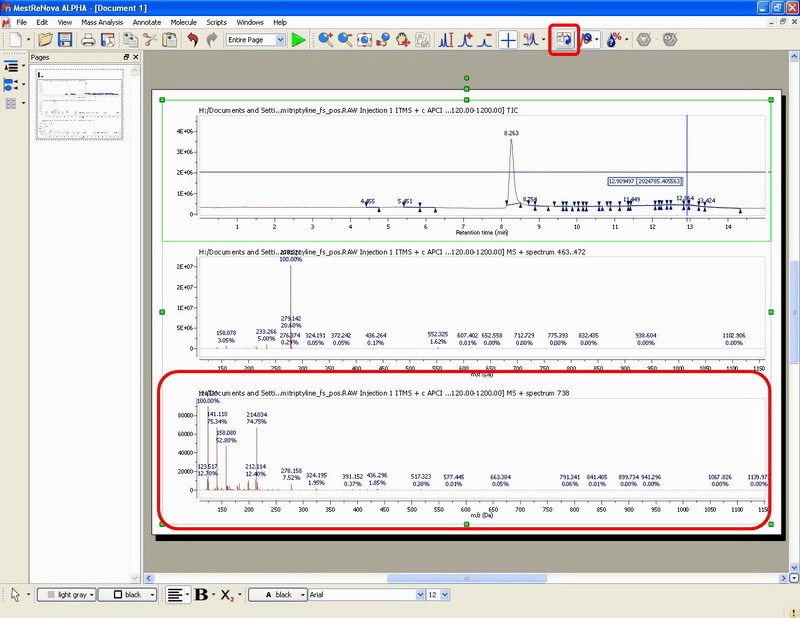Click the Open folder icon
Image resolution: width=800 pixels, height=618 pixels.
pos(46,40)
